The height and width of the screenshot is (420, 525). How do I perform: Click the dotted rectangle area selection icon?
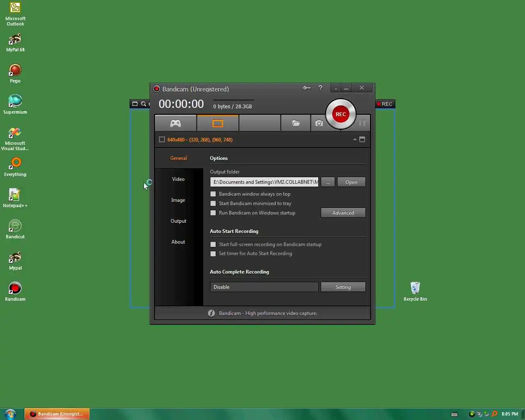tap(162, 139)
